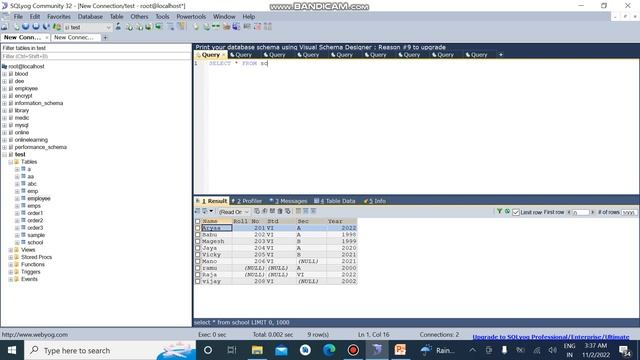The width and height of the screenshot is (640, 360).
Task: Check the row checkbox for Magesh
Action: (x=198, y=241)
